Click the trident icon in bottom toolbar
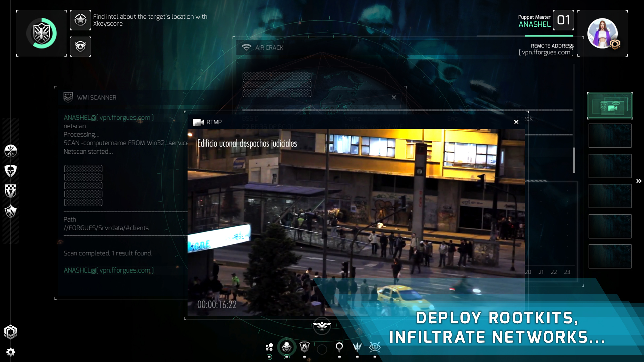 pyautogui.click(x=357, y=347)
